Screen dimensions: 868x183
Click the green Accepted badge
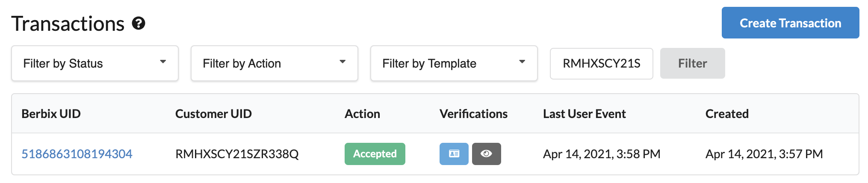(375, 154)
